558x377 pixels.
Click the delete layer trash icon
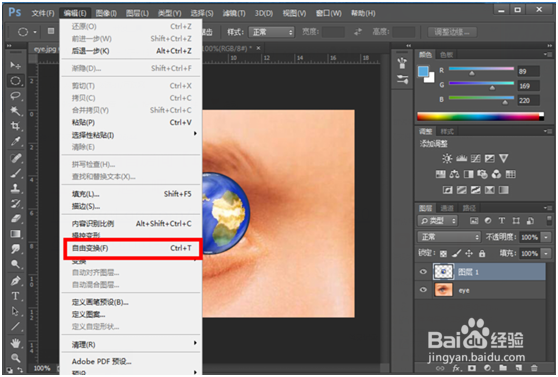point(534,368)
